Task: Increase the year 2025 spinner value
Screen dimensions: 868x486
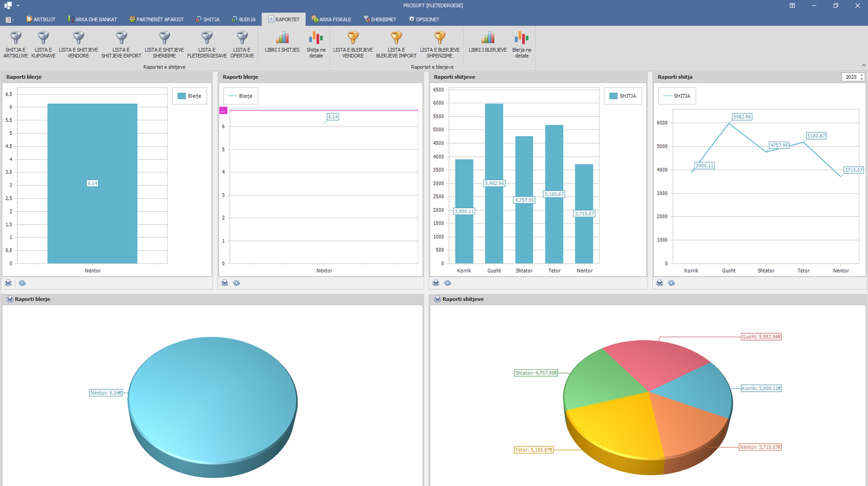Action: [x=861, y=75]
